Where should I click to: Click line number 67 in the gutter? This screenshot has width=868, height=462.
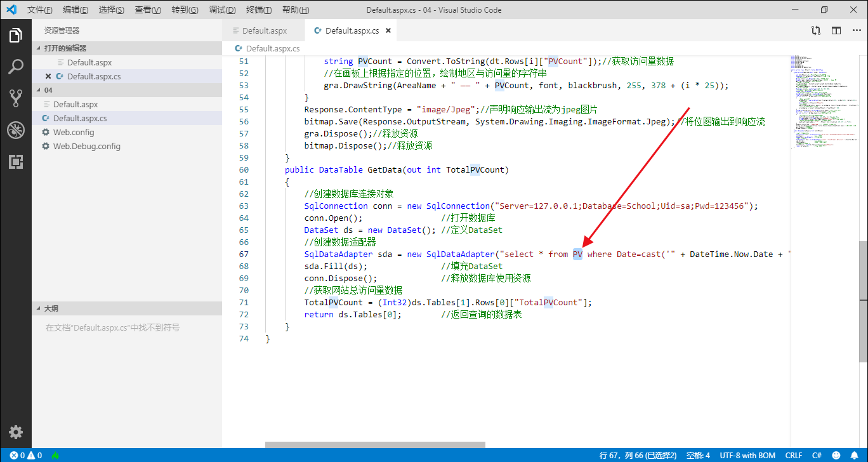click(x=244, y=254)
